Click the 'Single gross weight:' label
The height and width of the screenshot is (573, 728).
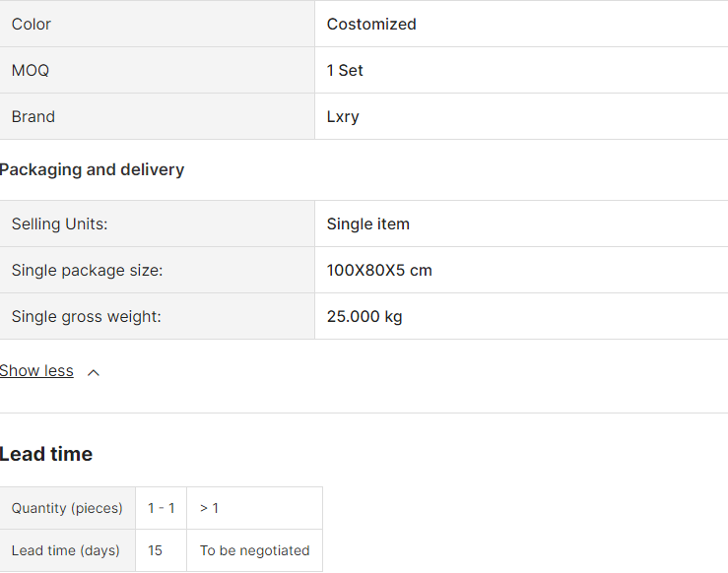[x=86, y=316]
